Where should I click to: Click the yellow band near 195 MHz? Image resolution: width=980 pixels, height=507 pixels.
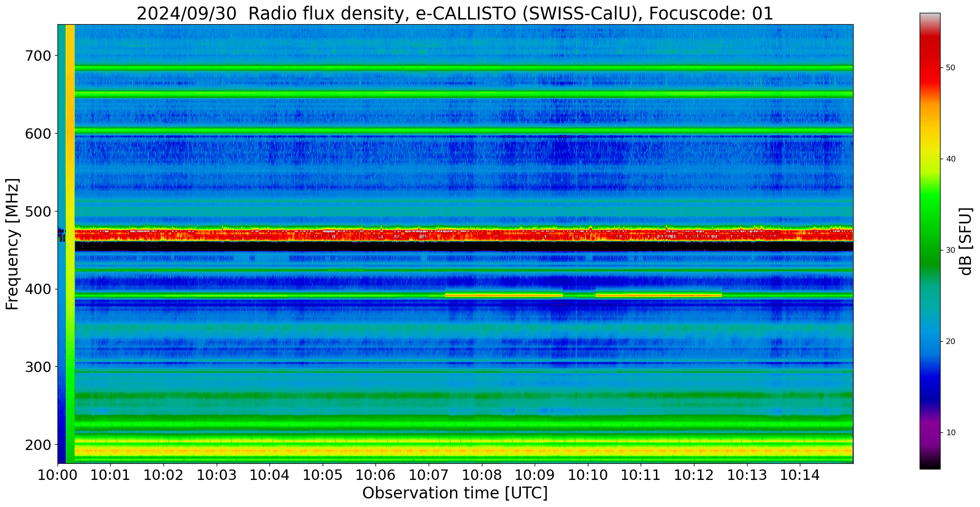pyautogui.click(x=463, y=450)
